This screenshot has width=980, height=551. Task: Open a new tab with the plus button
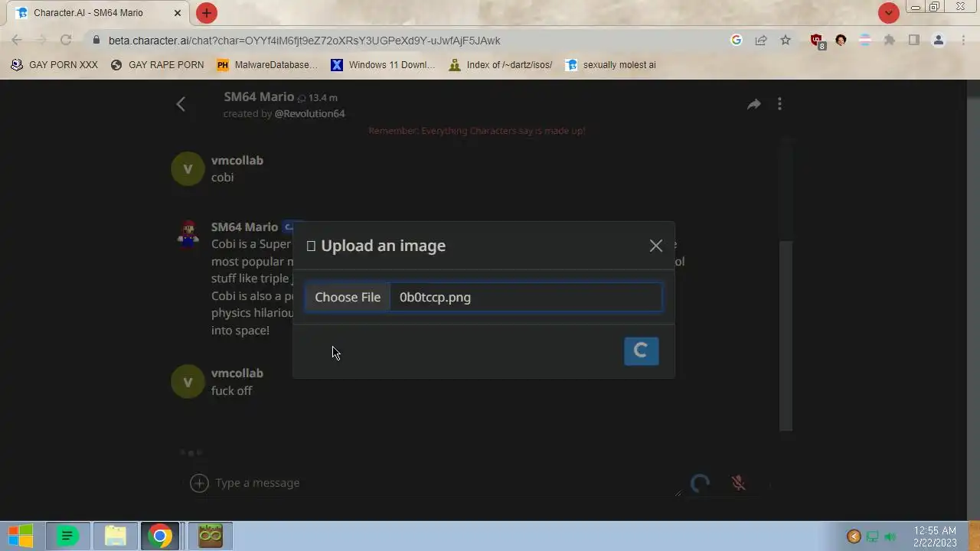pos(206,13)
